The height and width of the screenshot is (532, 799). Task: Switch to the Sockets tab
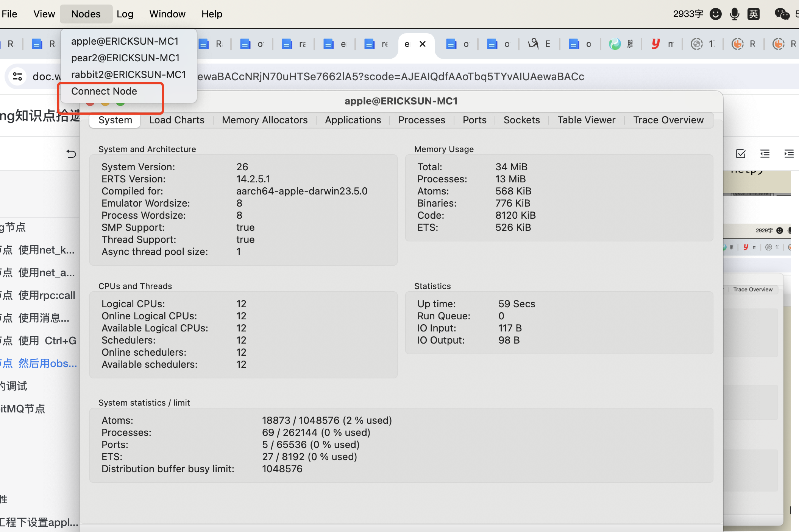[x=522, y=120]
